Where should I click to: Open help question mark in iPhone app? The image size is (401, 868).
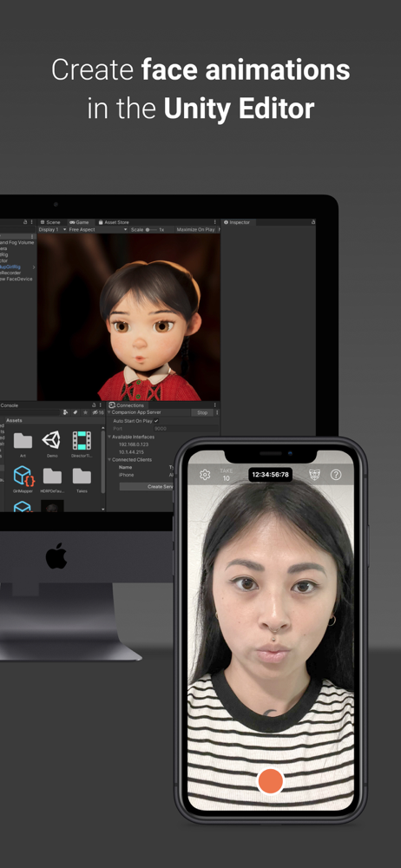336,475
